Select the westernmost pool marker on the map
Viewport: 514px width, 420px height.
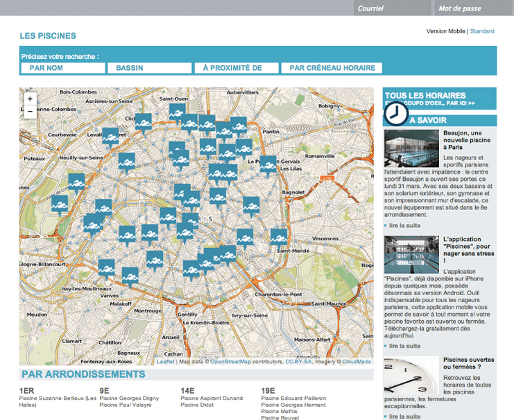coord(60,204)
